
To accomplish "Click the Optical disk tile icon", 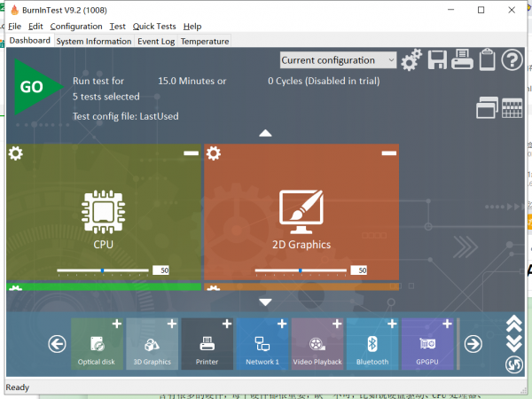I will pyautogui.click(x=98, y=344).
